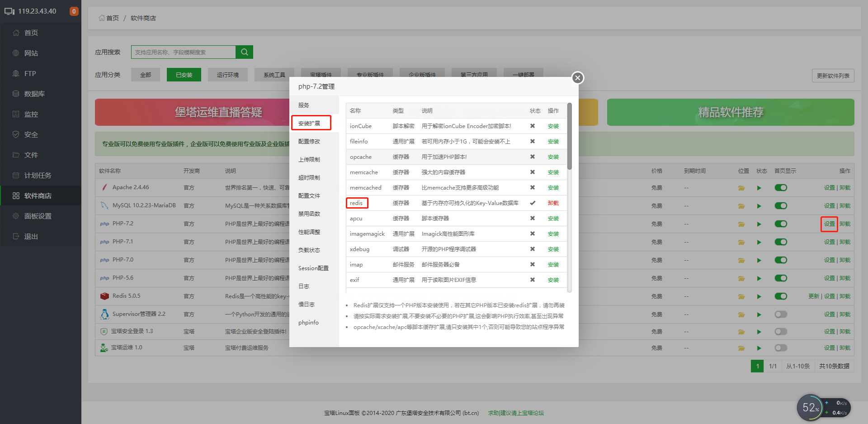
Task: Open the 宝塔论坛 help link in footer
Action: pyautogui.click(x=516, y=413)
